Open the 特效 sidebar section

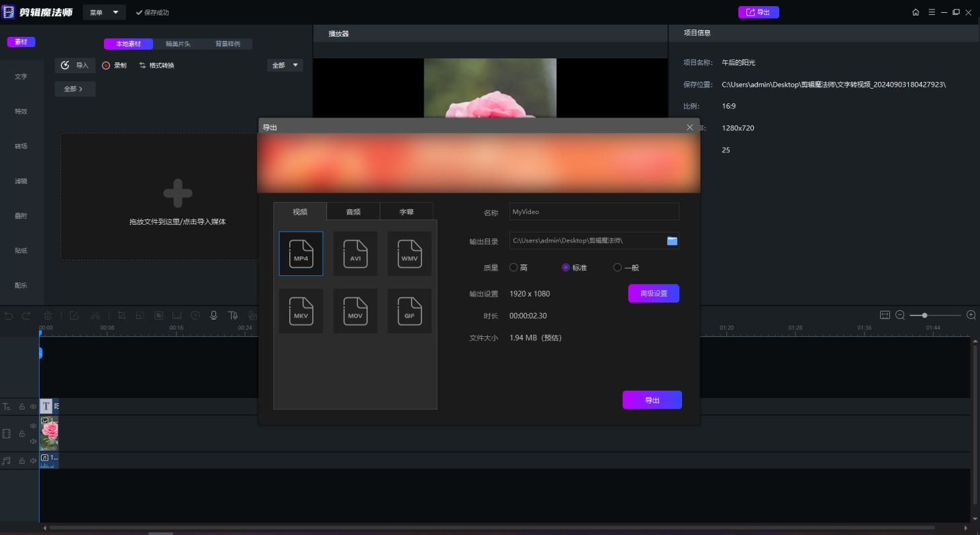21,111
